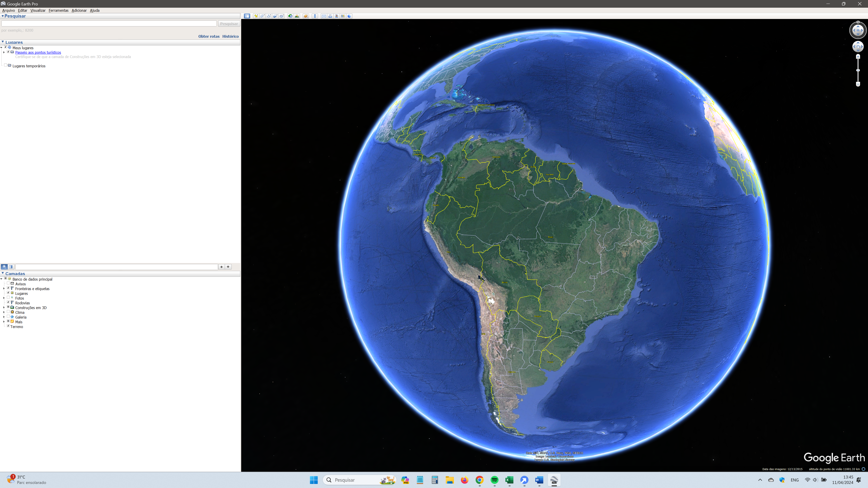868x488 pixels.
Task: Open the Passeio aos pontos turísticos link
Action: (x=38, y=52)
